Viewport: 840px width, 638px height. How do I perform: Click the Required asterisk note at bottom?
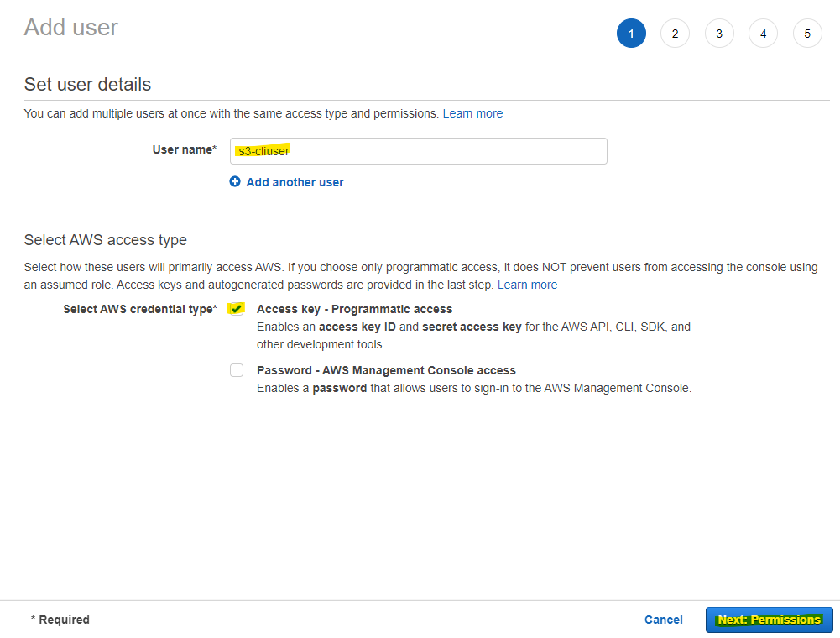60,620
